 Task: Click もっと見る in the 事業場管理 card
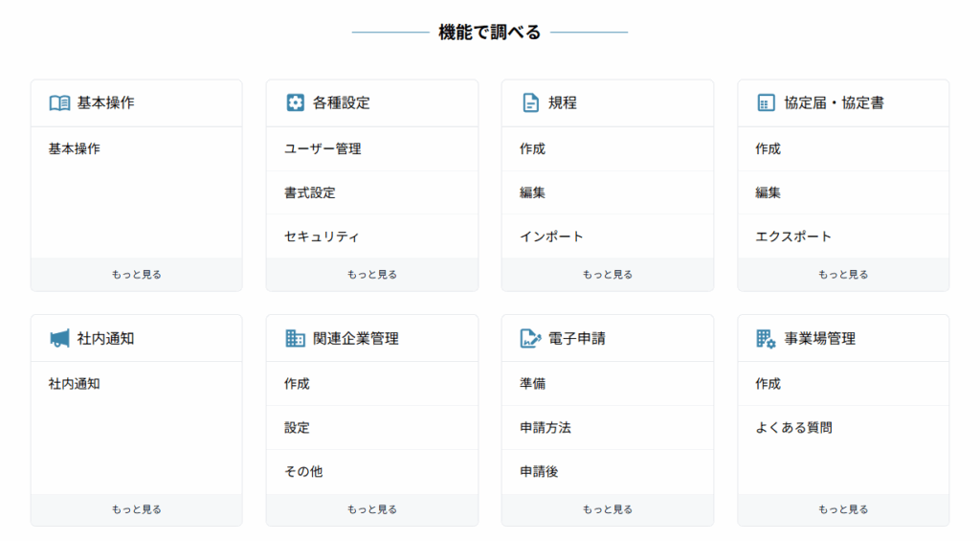coord(843,509)
